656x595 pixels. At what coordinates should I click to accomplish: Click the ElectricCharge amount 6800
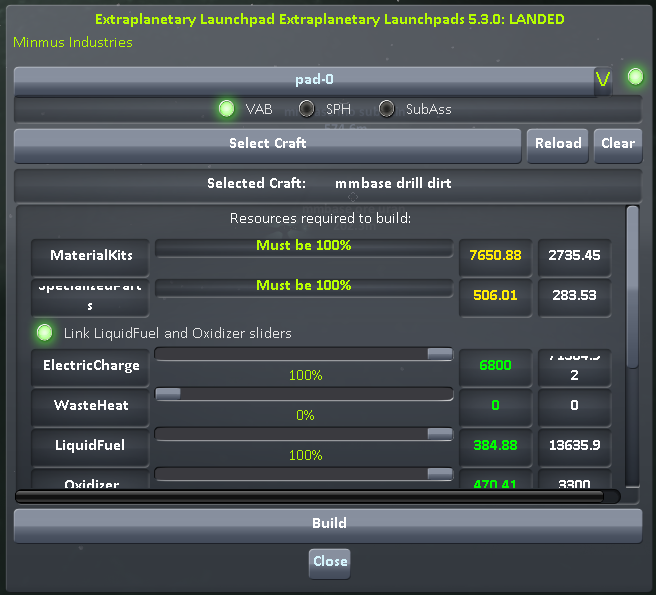495,367
